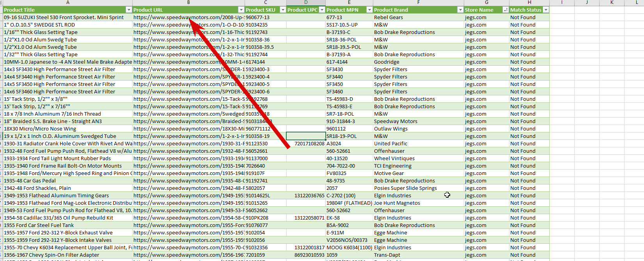Select the UPC cell '13122036765'
The height and width of the screenshot is (261, 644).
306,195
